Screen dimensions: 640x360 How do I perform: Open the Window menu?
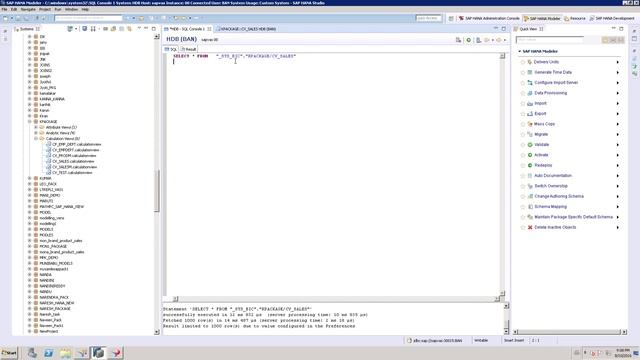71,9
